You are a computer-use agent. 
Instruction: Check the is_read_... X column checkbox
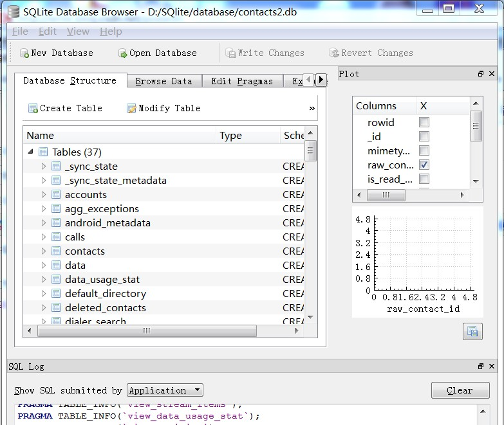pyautogui.click(x=424, y=179)
